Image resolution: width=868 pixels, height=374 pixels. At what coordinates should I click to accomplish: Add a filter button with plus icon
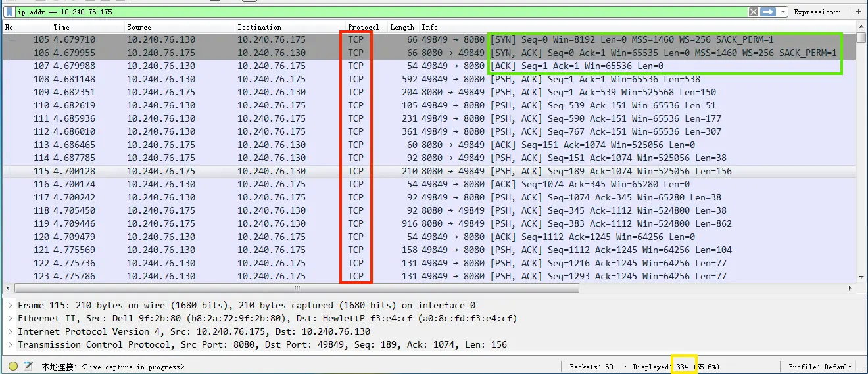click(859, 12)
